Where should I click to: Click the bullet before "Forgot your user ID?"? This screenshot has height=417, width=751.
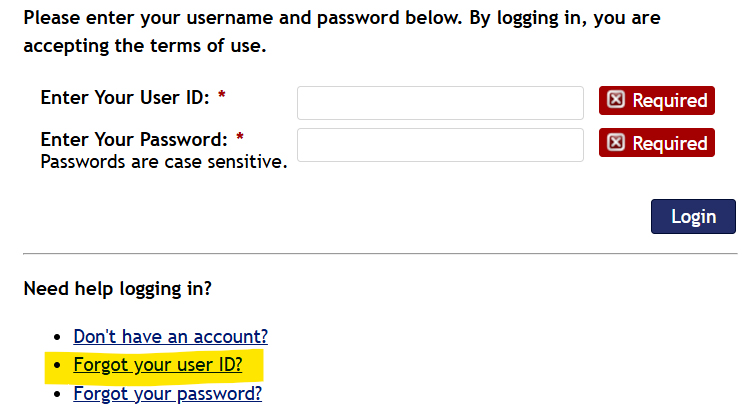coord(57,365)
